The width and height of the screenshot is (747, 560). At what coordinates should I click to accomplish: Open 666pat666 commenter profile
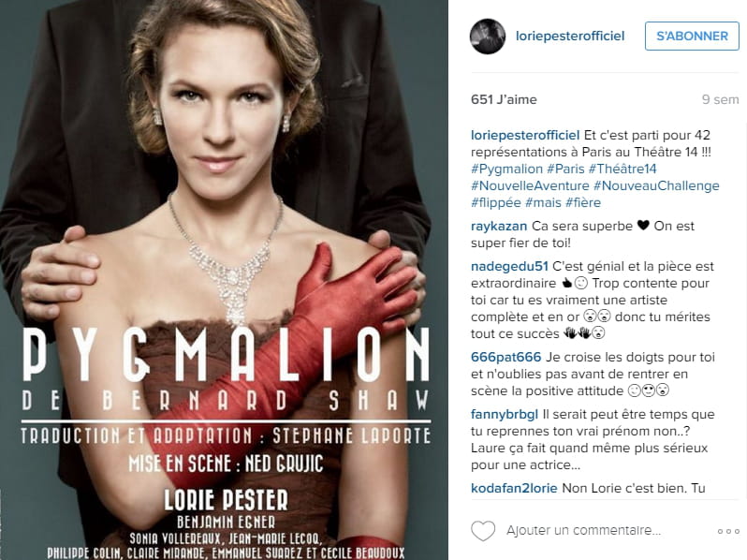(x=505, y=357)
